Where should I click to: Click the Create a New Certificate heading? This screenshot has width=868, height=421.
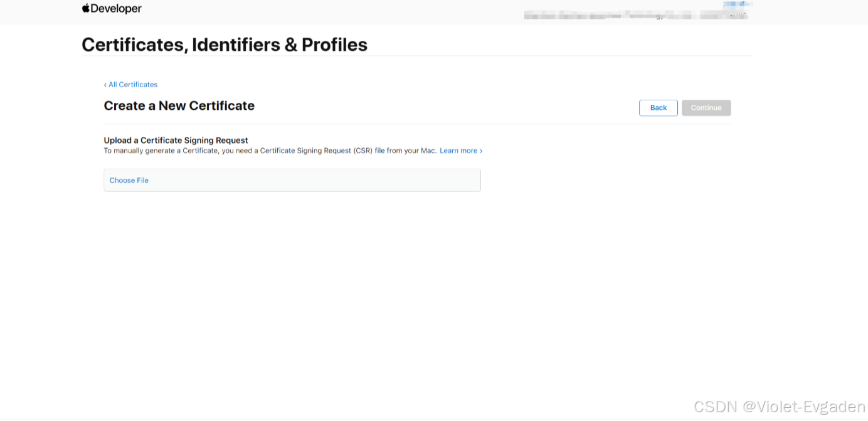(x=179, y=106)
